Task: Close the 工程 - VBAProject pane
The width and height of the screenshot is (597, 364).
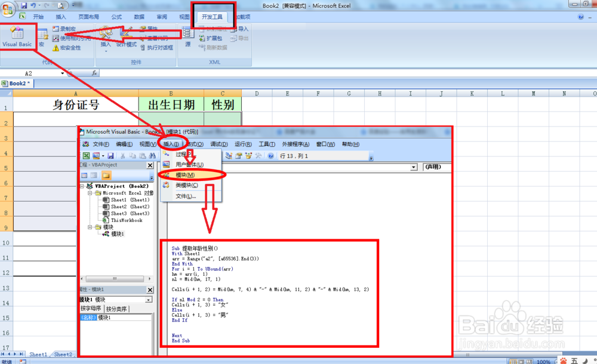Action: (150, 165)
